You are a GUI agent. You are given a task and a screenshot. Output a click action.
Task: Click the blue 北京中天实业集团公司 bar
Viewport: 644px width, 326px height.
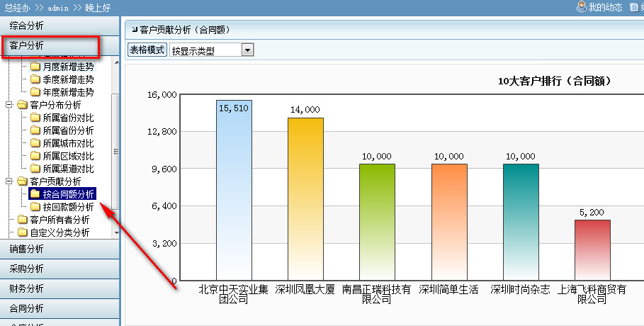[x=234, y=191]
